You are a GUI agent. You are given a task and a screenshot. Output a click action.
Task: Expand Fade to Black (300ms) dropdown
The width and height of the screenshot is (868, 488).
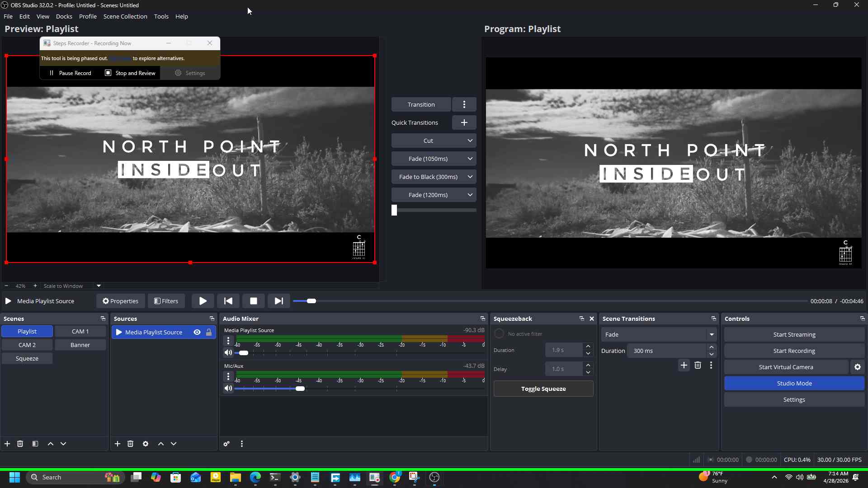click(470, 177)
